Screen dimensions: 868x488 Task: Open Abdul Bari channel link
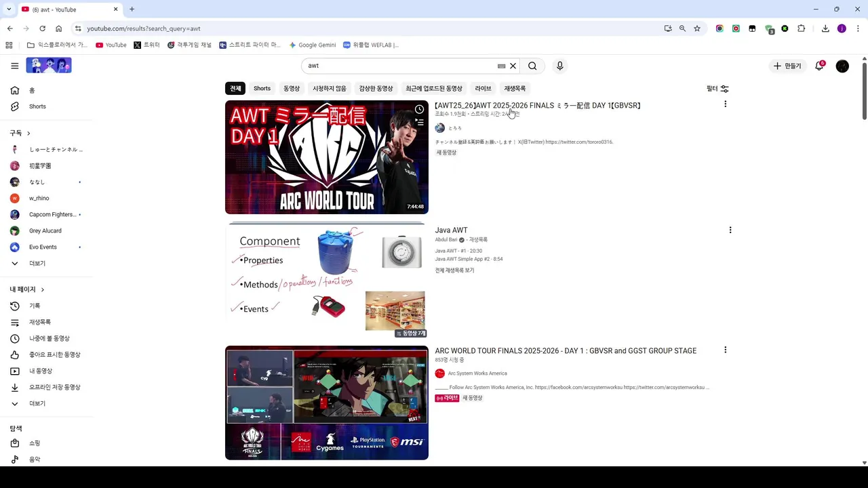pyautogui.click(x=446, y=240)
